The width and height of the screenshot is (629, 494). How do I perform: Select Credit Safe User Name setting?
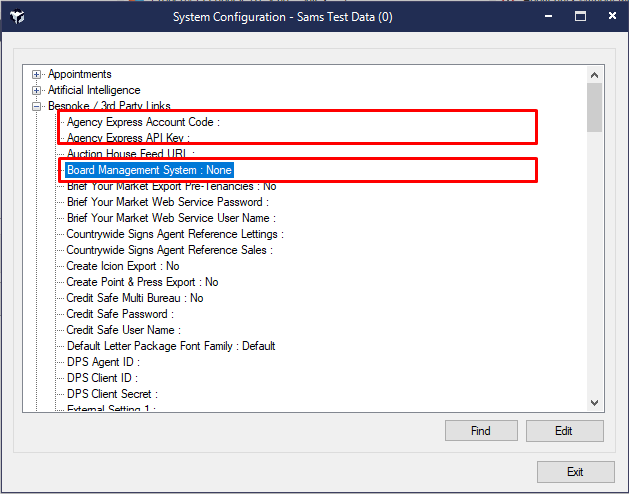point(124,330)
